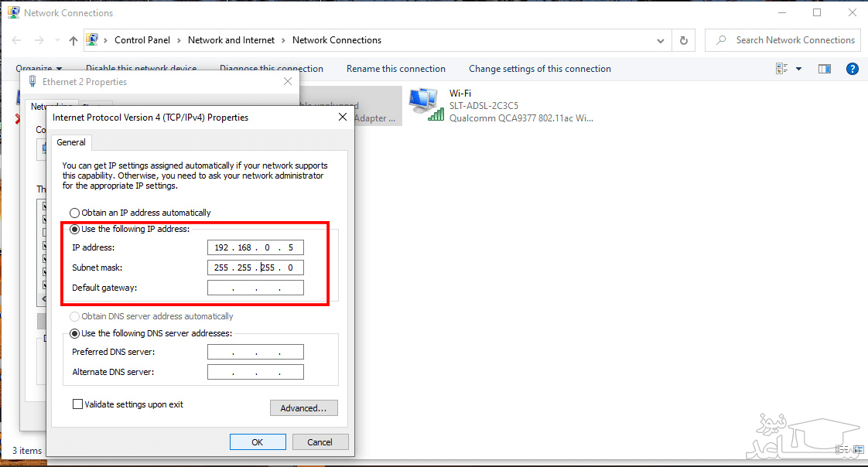Select Obtain an IP address automatically

(75, 213)
